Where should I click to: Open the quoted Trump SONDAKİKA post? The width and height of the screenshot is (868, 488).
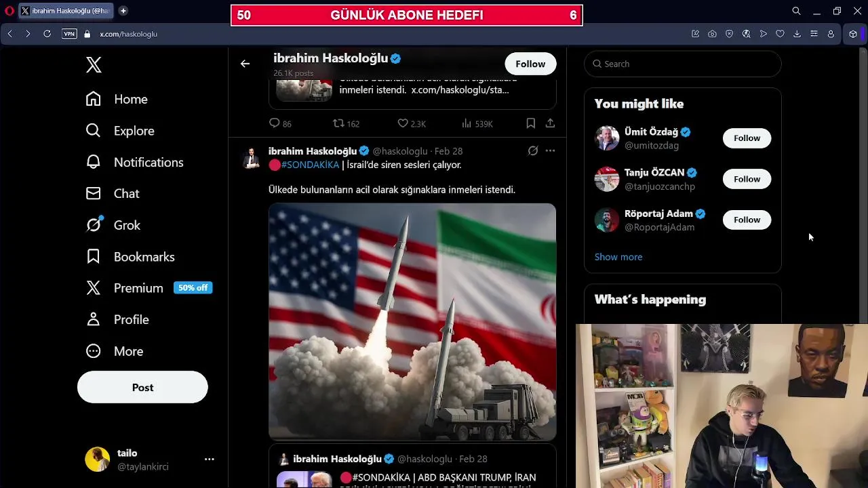412,466
